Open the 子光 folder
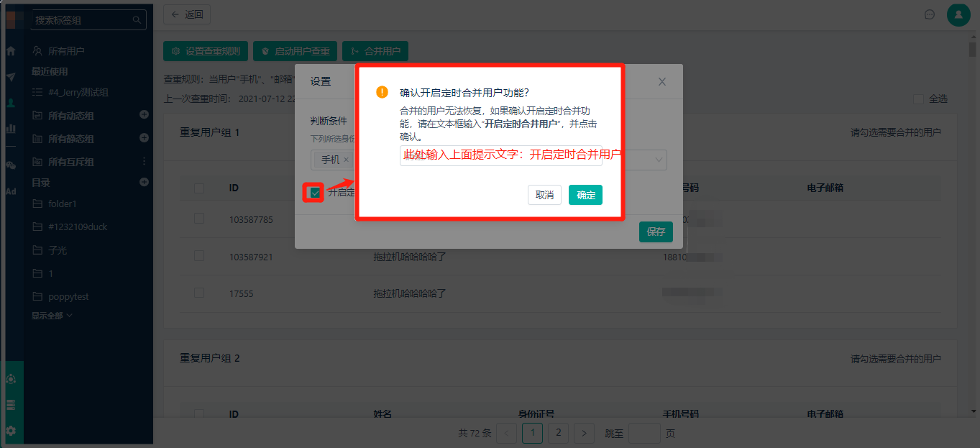 (50, 250)
